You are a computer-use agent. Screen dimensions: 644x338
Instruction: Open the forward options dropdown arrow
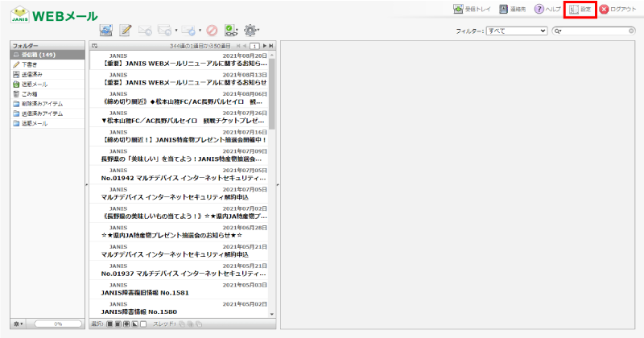pyautogui.click(x=200, y=31)
